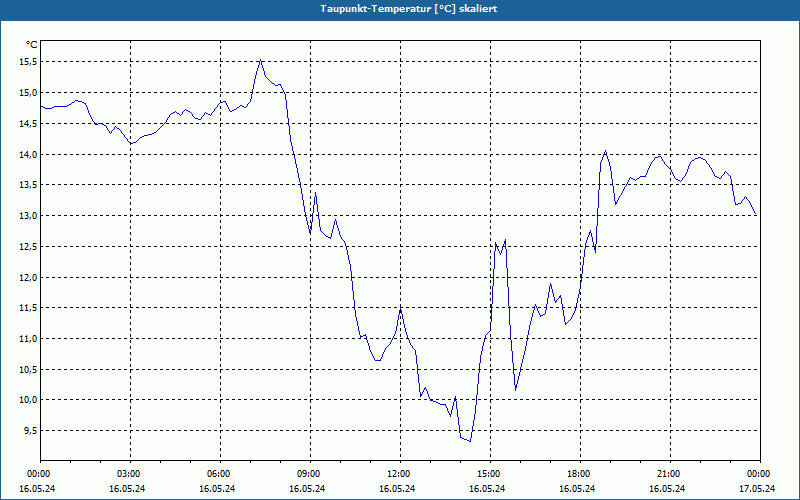The width and height of the screenshot is (800, 500).
Task: Select the 16.05.24 date under 09:00
Action: (x=307, y=488)
